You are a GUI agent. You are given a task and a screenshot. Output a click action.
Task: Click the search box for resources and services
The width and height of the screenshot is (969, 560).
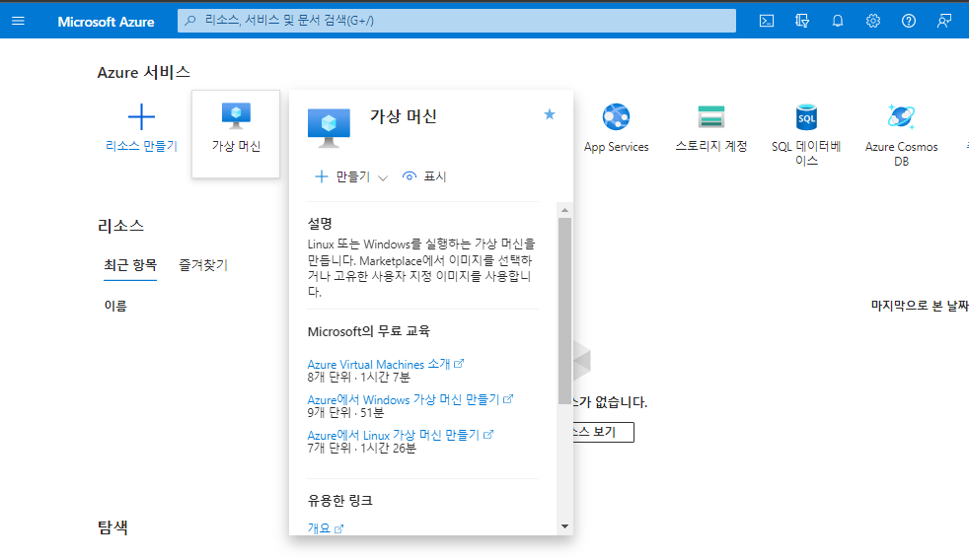click(x=457, y=21)
